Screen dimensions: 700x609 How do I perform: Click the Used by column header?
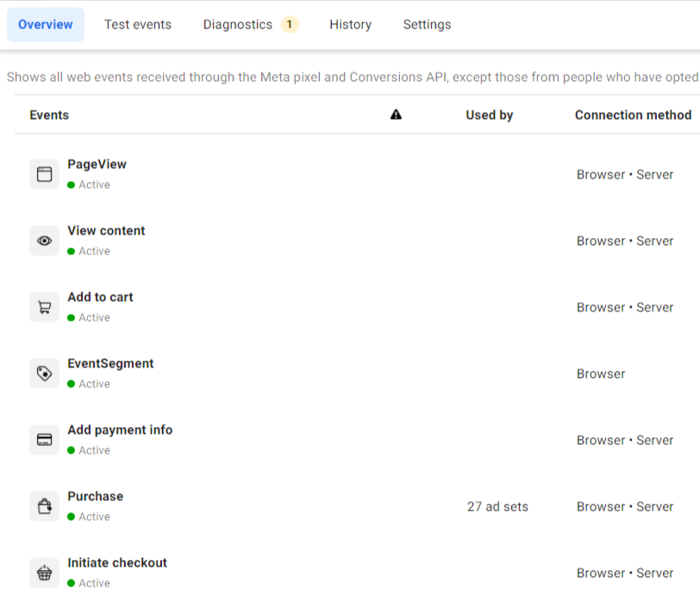(x=489, y=115)
